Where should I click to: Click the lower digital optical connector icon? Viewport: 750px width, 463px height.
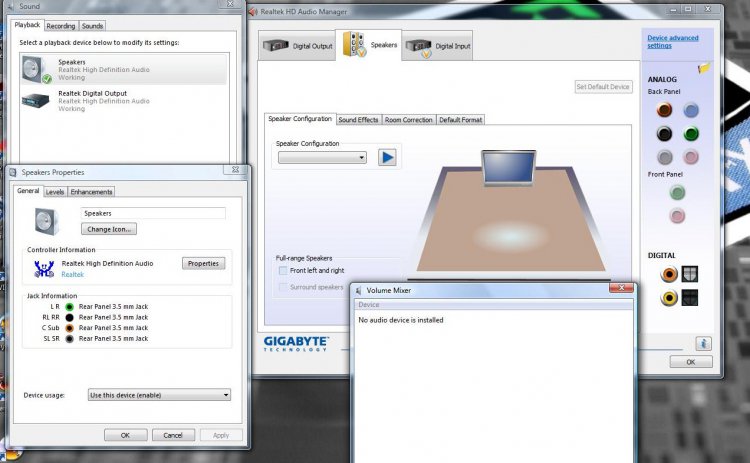689,298
